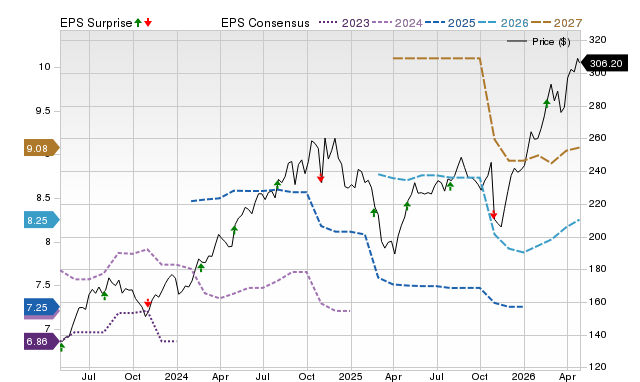
Task: Click the red down arrow in EPS Surprise legend
Action: 148,23
